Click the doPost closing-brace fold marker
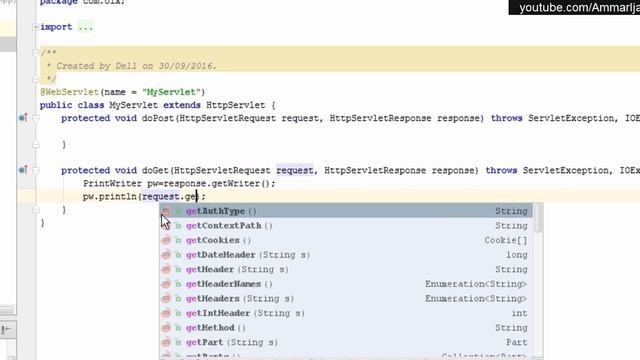 click(x=36, y=144)
